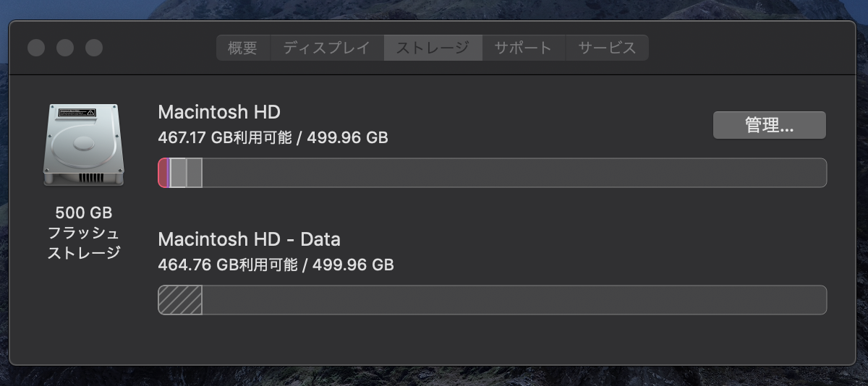
Task: Select the ストレージ tab
Action: 433,48
